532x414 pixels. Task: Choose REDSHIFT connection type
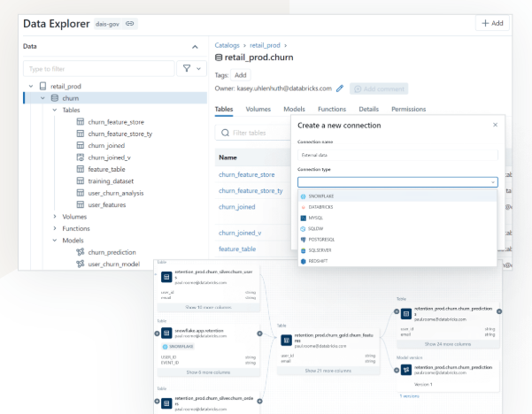coord(397,261)
